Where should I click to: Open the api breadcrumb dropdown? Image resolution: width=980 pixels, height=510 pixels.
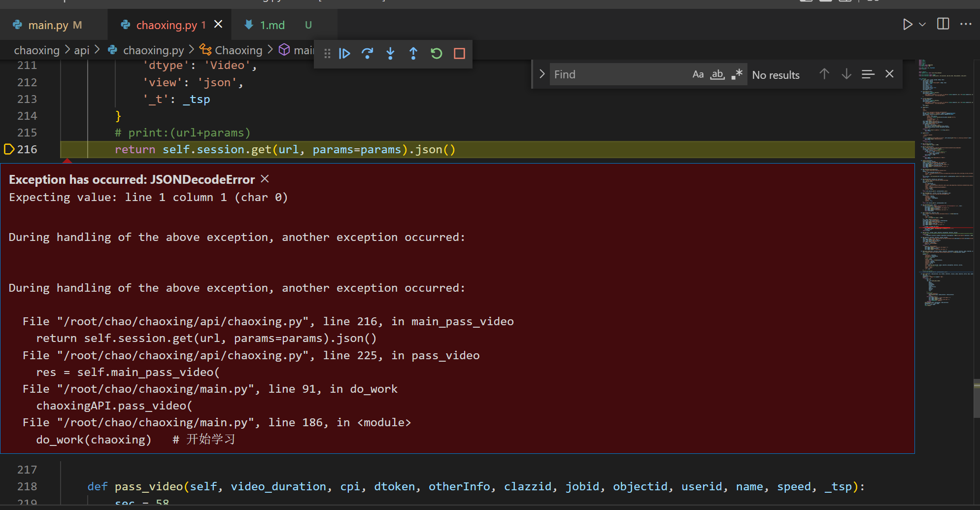(81, 50)
